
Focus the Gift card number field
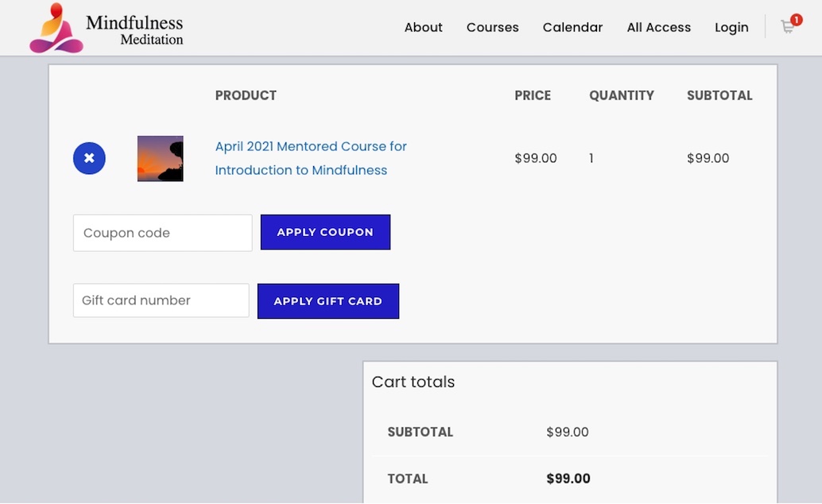coord(161,300)
